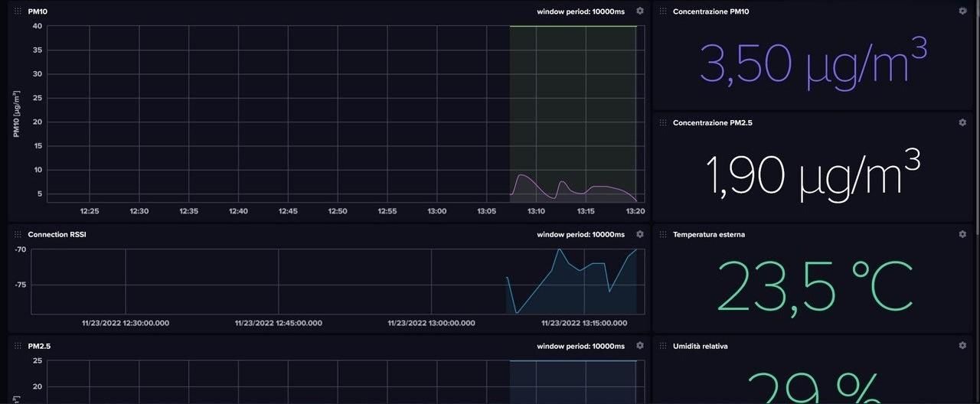Click the PM10 cell title label
The height and width of the screenshot is (404, 980).
click(x=38, y=11)
